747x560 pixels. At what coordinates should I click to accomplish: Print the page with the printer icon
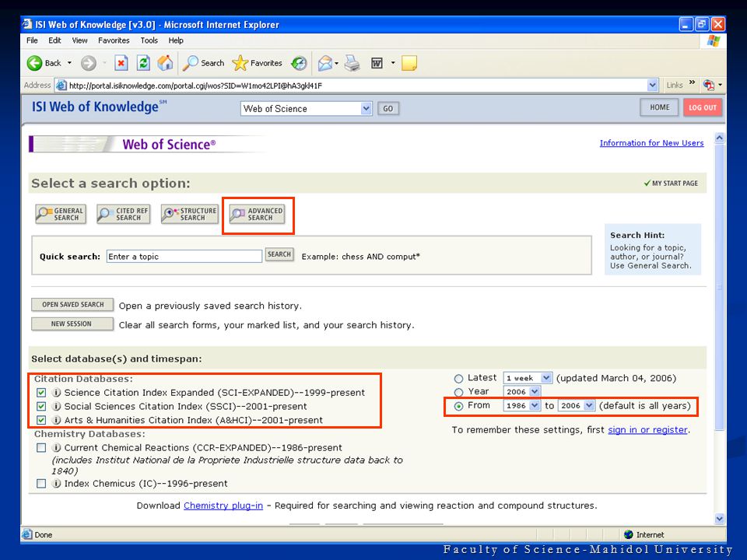point(352,63)
